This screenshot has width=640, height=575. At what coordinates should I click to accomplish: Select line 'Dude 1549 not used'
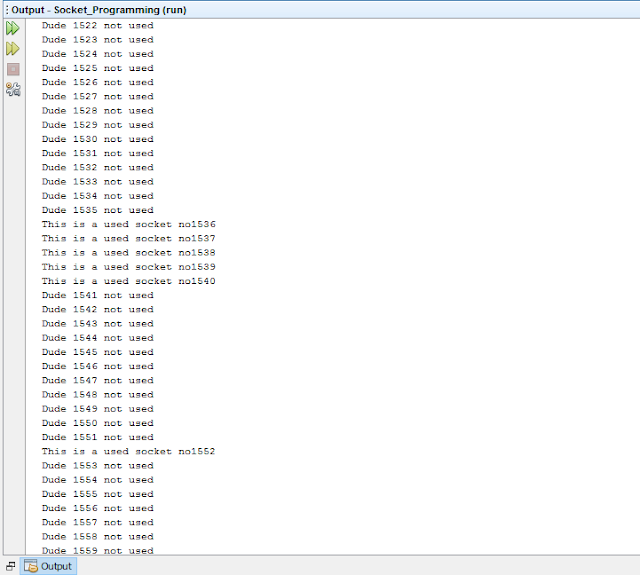pos(98,409)
